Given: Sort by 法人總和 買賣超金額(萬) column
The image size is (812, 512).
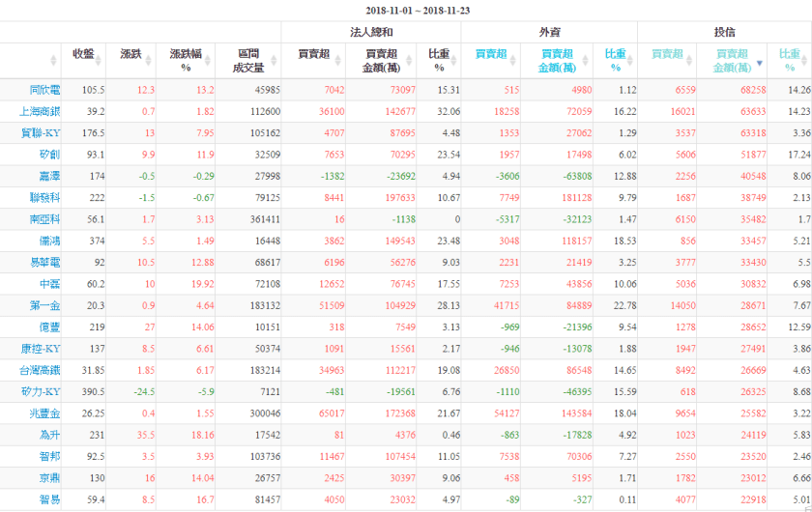Looking at the screenshot, I should coord(384,61).
